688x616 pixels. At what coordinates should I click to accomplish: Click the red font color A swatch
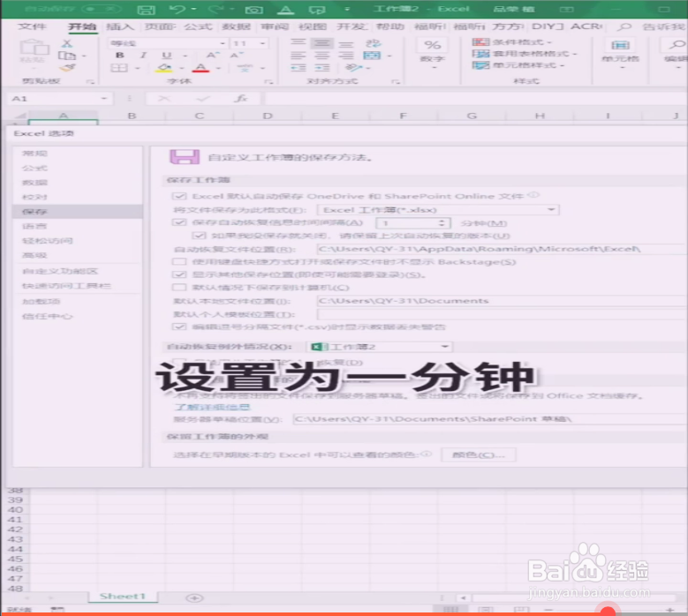click(x=200, y=68)
